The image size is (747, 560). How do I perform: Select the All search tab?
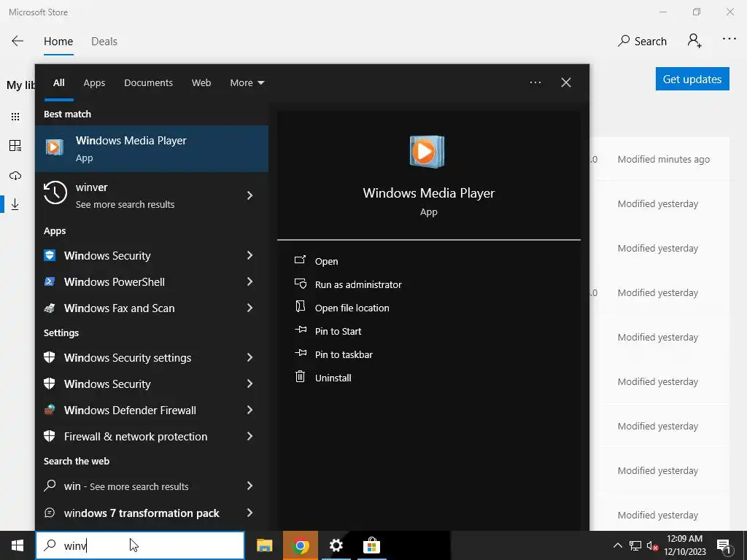[x=59, y=83]
